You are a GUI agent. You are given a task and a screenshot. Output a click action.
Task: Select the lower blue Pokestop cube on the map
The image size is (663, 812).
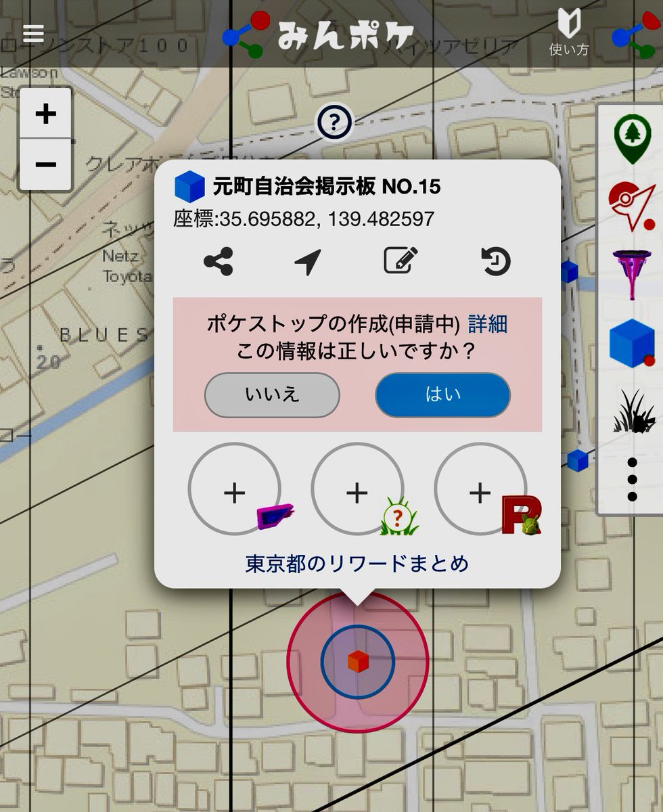577,461
